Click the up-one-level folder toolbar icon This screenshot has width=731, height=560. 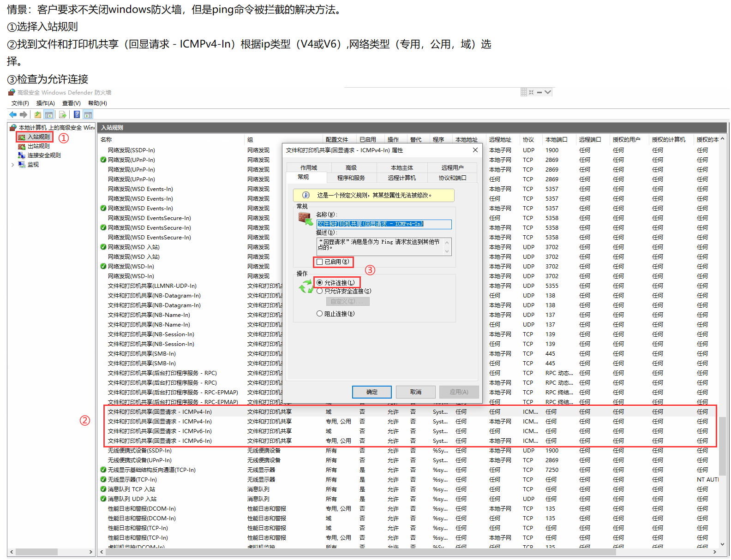click(38, 114)
